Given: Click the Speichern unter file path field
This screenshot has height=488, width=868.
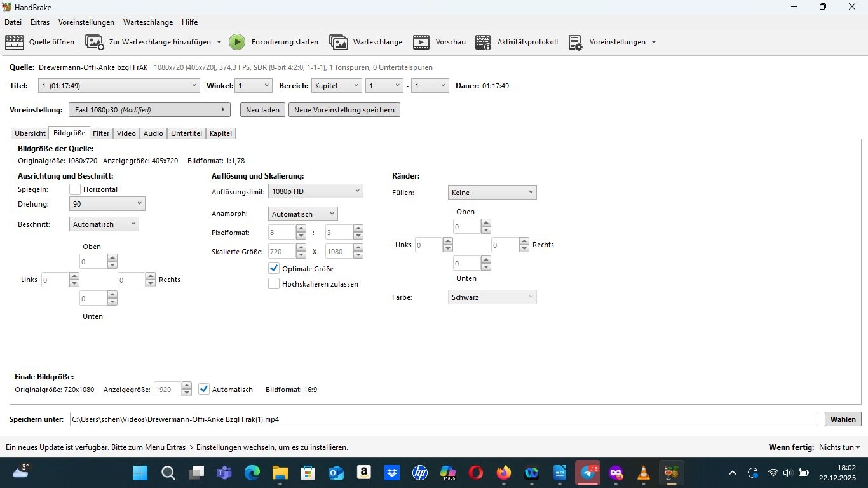Looking at the screenshot, I should tap(443, 419).
